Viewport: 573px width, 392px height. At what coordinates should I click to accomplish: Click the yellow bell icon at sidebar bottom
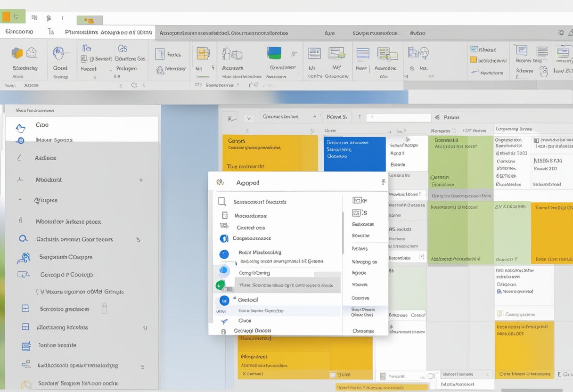(x=26, y=384)
